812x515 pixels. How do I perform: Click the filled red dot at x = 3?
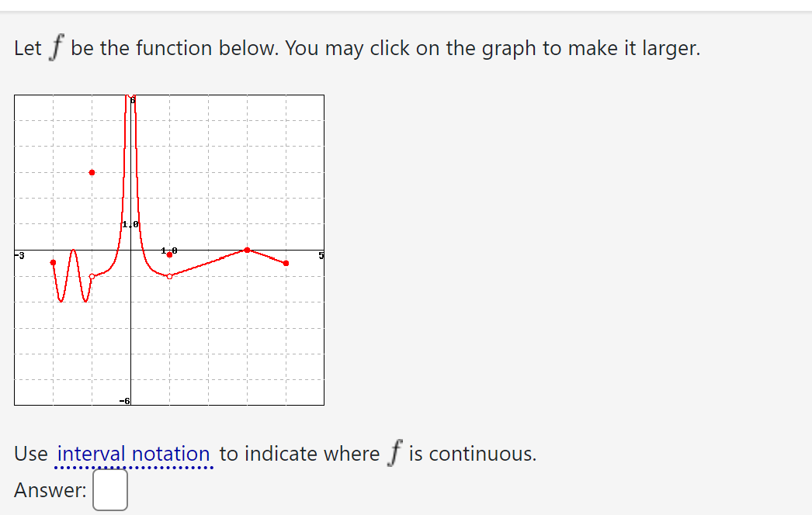click(247, 250)
